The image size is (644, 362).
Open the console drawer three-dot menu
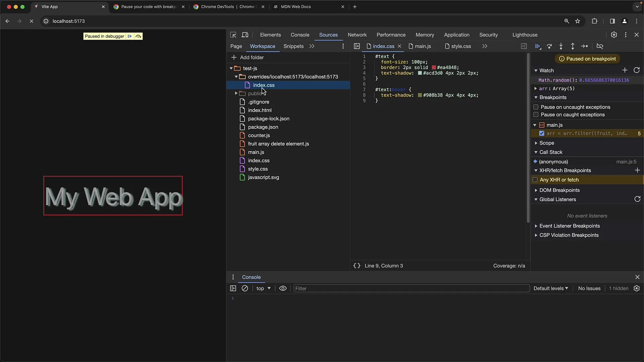coord(233,277)
